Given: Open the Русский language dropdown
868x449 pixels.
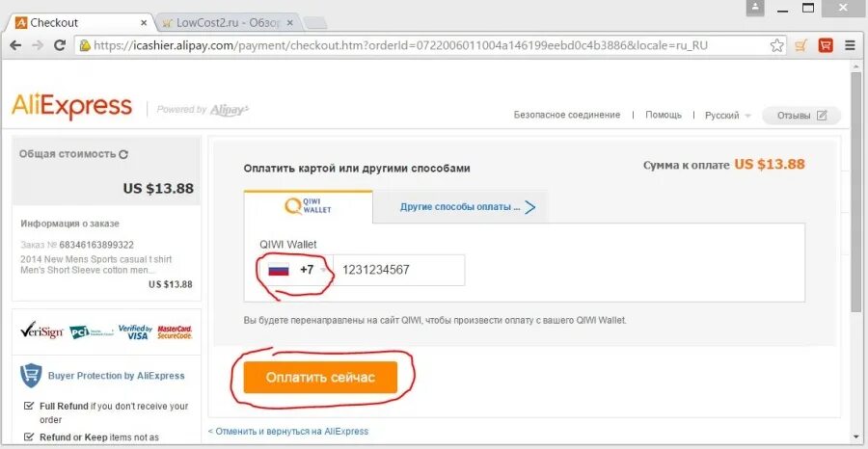Looking at the screenshot, I should point(728,116).
